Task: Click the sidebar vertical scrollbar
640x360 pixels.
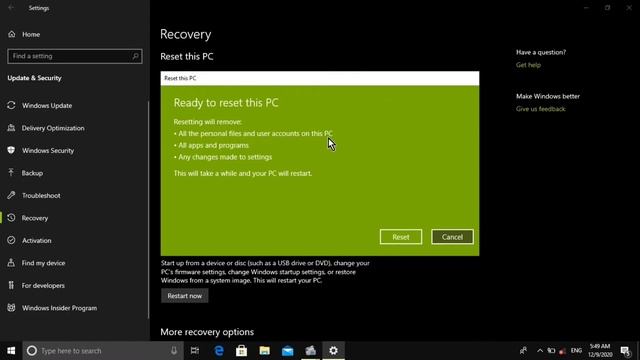Action: pos(148,209)
